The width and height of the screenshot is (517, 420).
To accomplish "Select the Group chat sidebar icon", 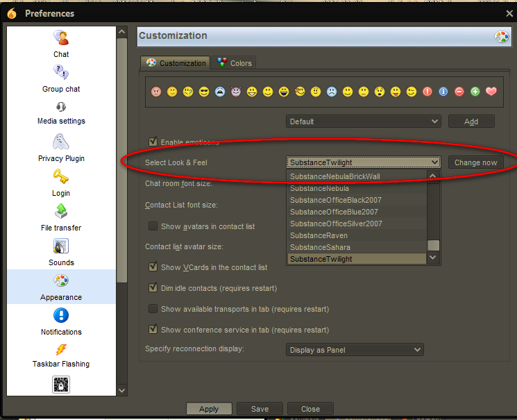I will [x=61, y=72].
